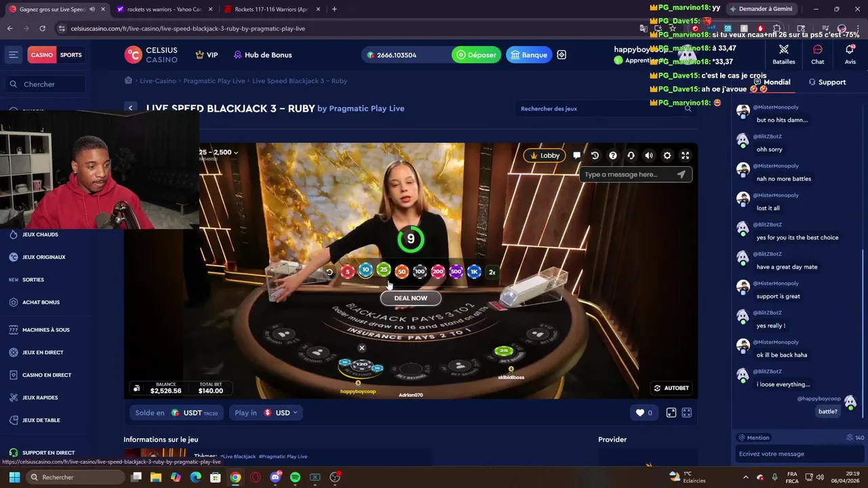
Task: Select the 200 chip
Action: [x=438, y=272]
